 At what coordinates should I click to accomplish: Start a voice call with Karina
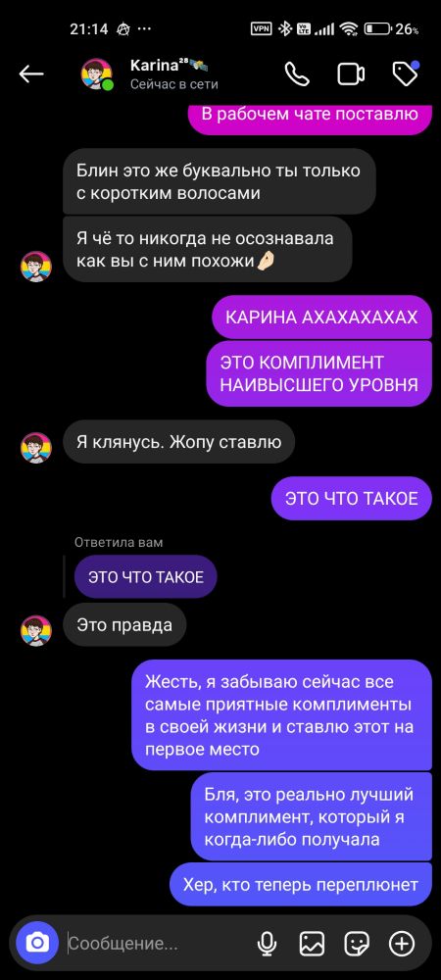click(297, 74)
